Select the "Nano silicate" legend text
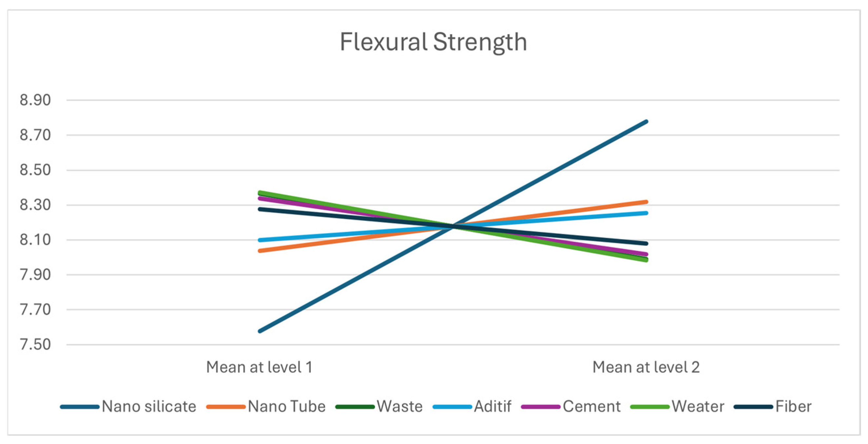Image resolution: width=868 pixels, height=444 pixels. click(149, 407)
